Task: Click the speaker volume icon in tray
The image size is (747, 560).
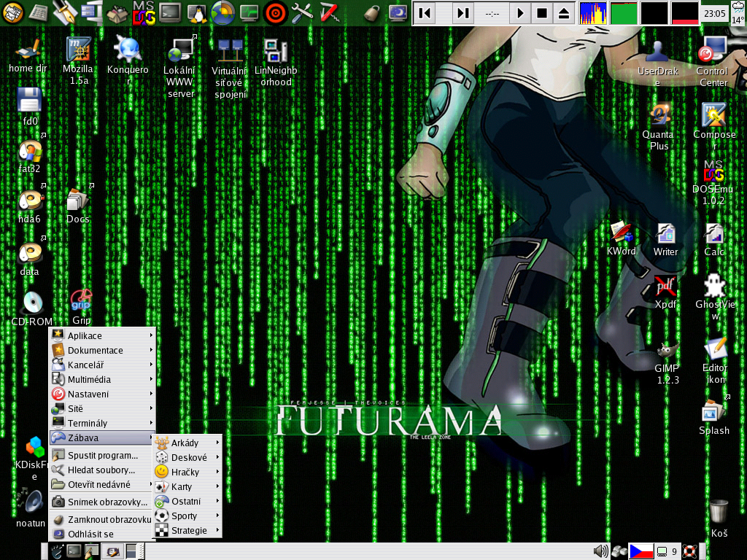Action: tap(601, 551)
